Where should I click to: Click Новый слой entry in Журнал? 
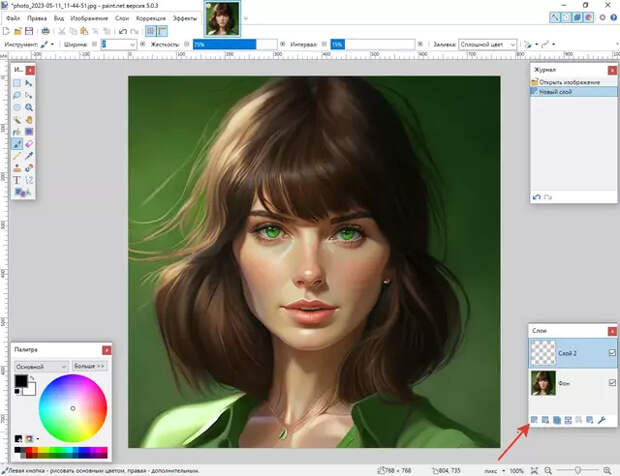click(x=573, y=92)
